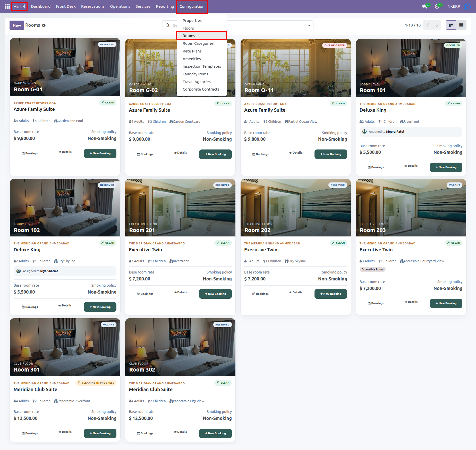Image resolution: width=476 pixels, height=450 pixels.
Task: Open the activities clock icon
Action: [x=437, y=6]
